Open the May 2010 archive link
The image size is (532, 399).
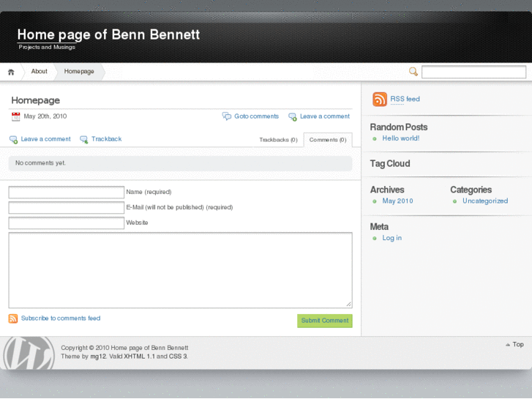[397, 201]
